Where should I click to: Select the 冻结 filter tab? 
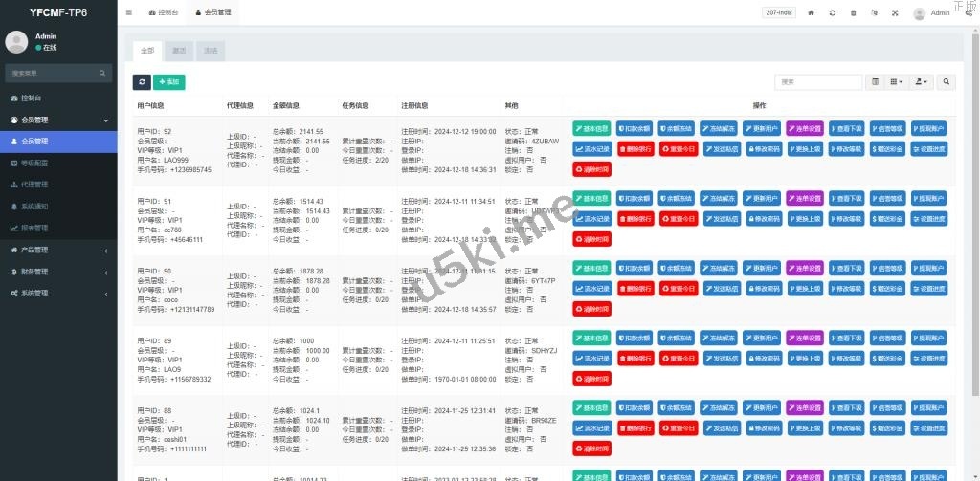210,50
